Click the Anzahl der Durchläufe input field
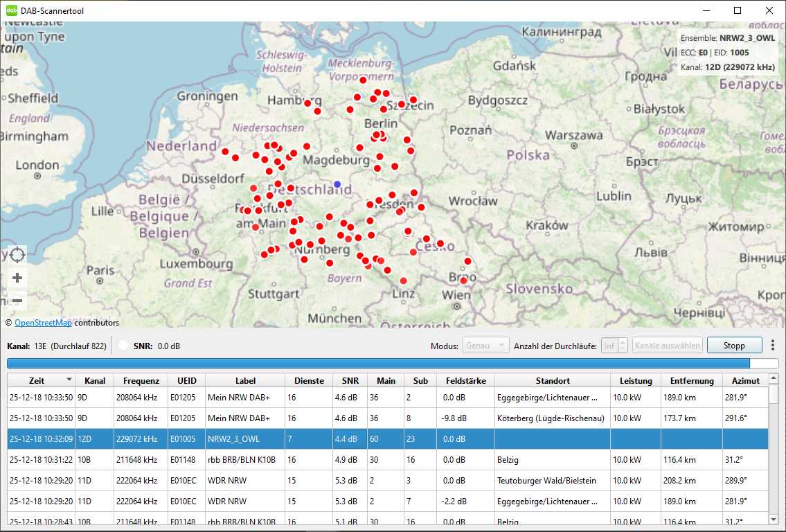 coord(609,345)
